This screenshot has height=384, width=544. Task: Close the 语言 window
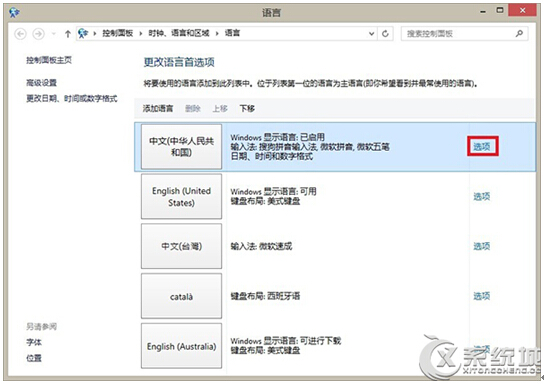pos(522,10)
